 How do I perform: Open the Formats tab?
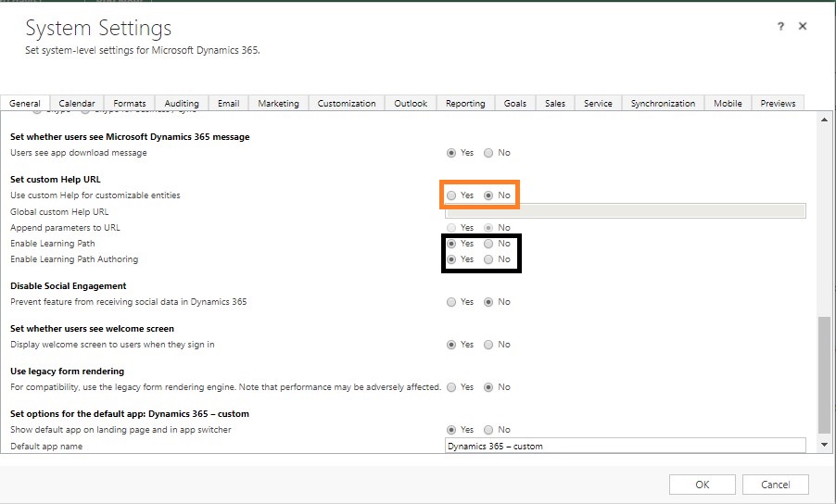click(130, 103)
